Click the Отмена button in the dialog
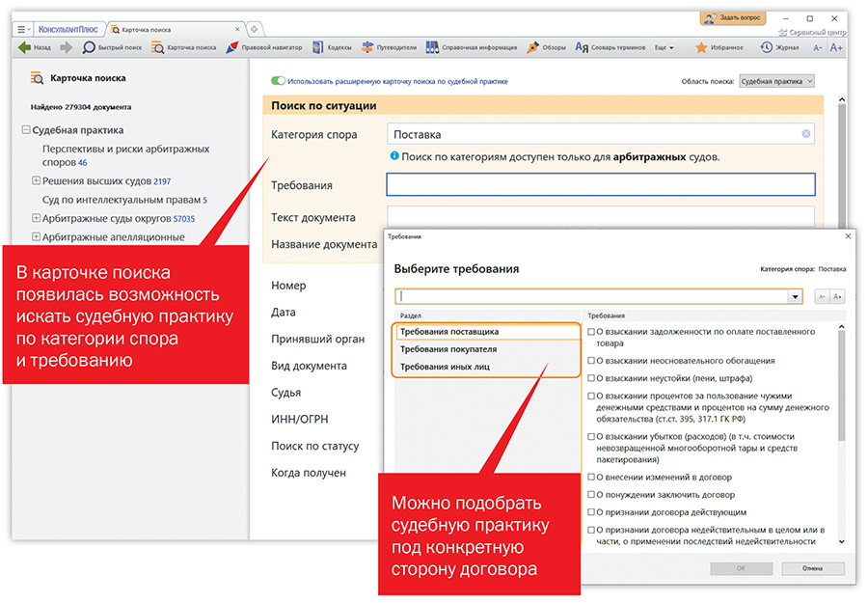Image resolution: width=868 pixels, height=603 pixels. [x=812, y=568]
